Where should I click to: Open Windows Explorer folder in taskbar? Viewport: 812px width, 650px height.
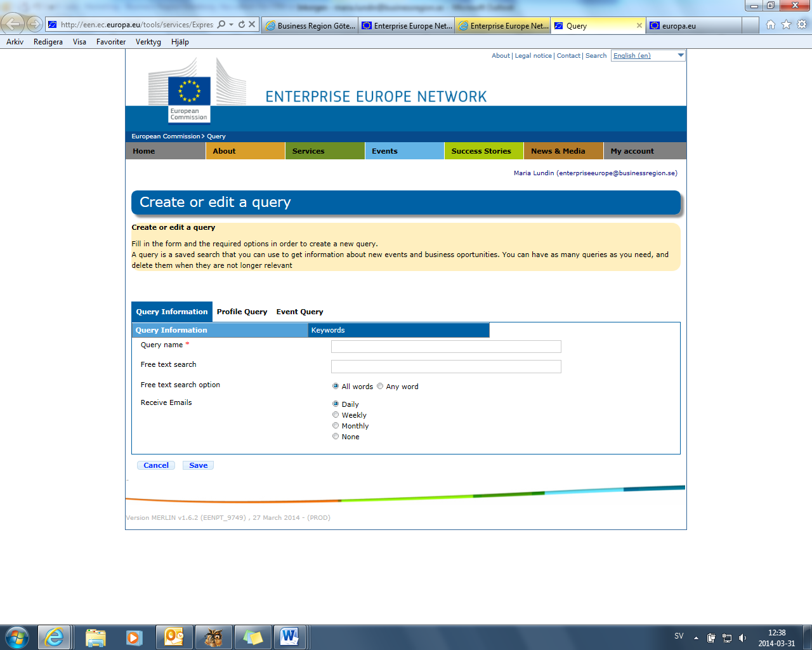click(95, 637)
